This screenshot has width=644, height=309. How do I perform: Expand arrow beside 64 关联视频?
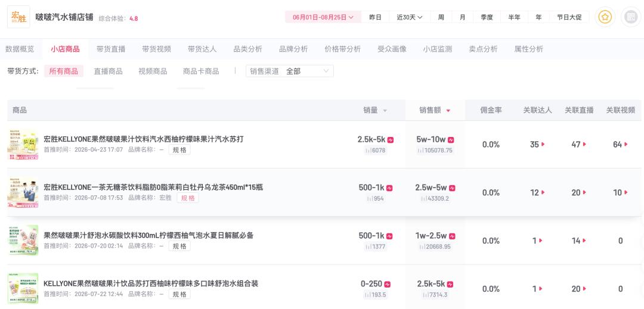(x=626, y=144)
